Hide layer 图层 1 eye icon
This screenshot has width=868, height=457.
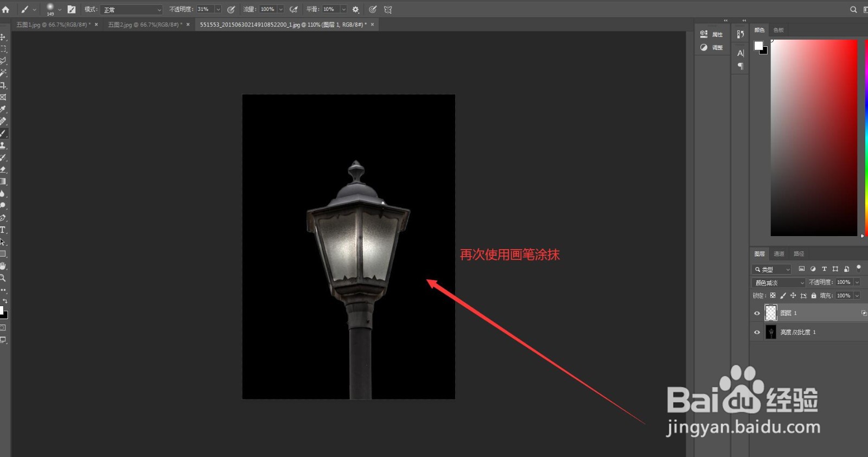coord(757,313)
